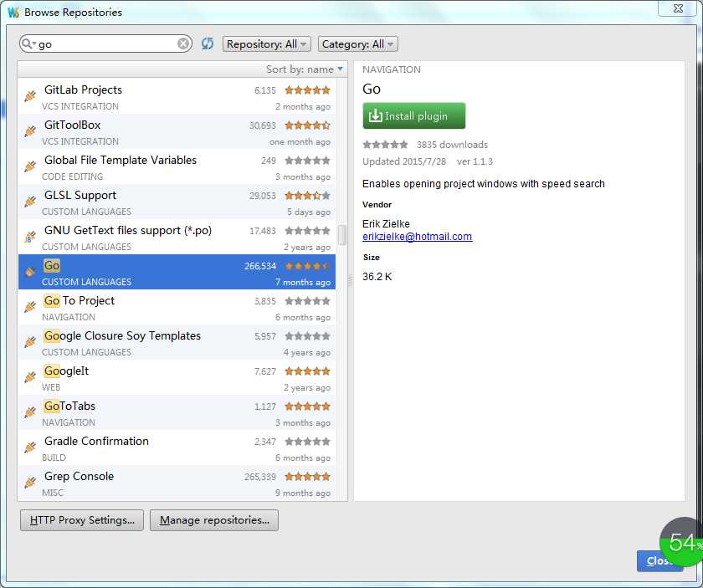Select the GoToTabs plugin
703x588 pixels.
(x=177, y=412)
